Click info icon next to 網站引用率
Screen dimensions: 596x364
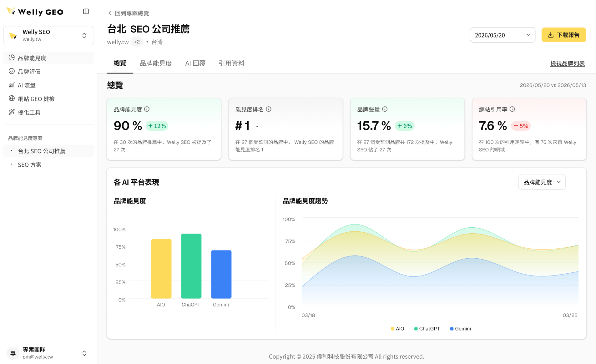pyautogui.click(x=512, y=109)
